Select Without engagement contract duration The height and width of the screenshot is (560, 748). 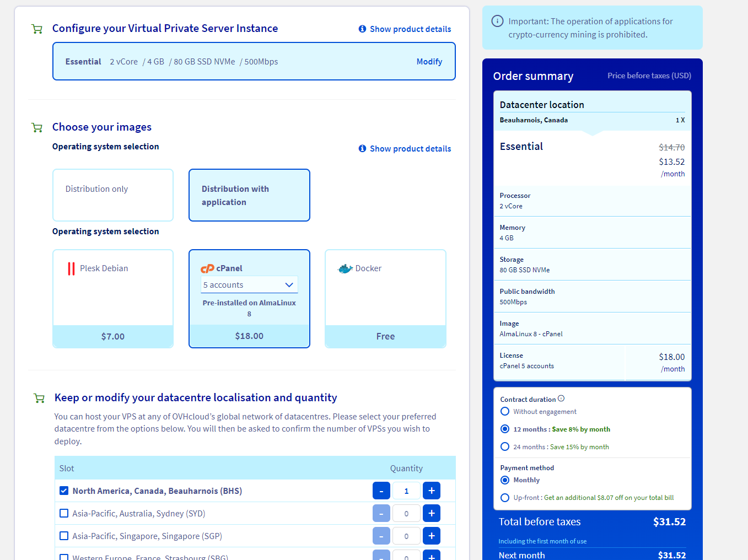[505, 411]
